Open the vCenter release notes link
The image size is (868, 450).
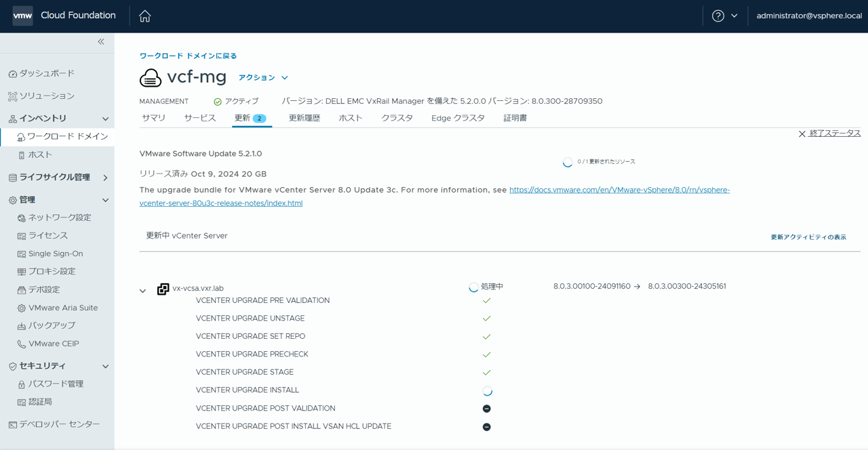618,190
